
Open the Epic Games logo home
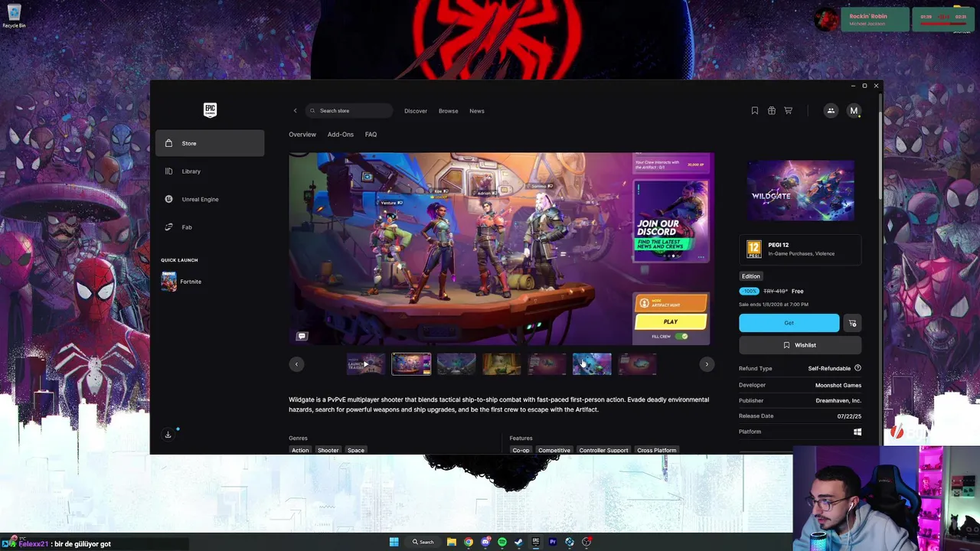click(210, 110)
